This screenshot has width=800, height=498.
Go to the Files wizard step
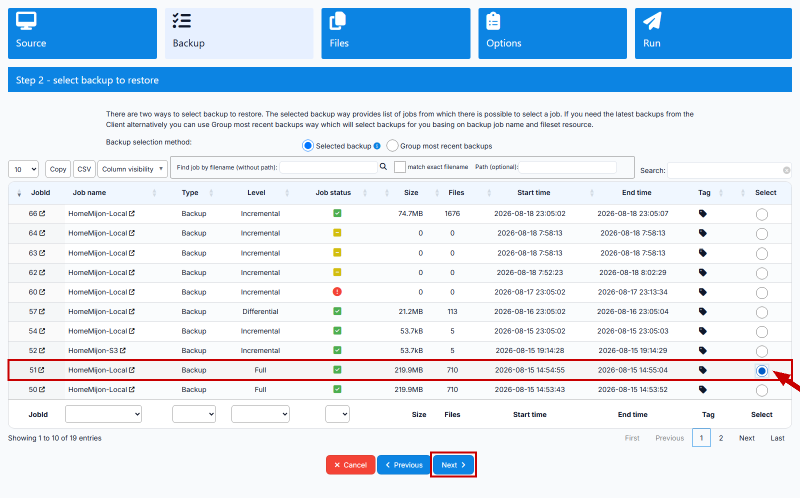click(x=395, y=33)
